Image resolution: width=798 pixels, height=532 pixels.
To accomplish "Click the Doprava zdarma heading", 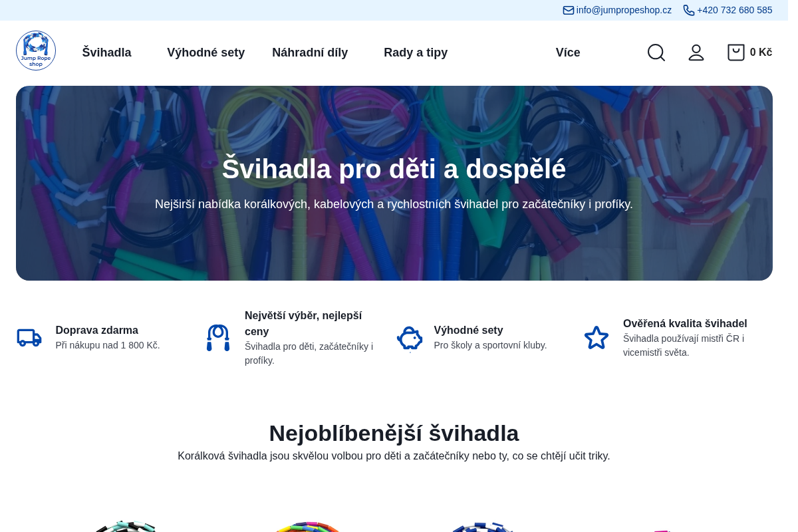I will coord(97,330).
